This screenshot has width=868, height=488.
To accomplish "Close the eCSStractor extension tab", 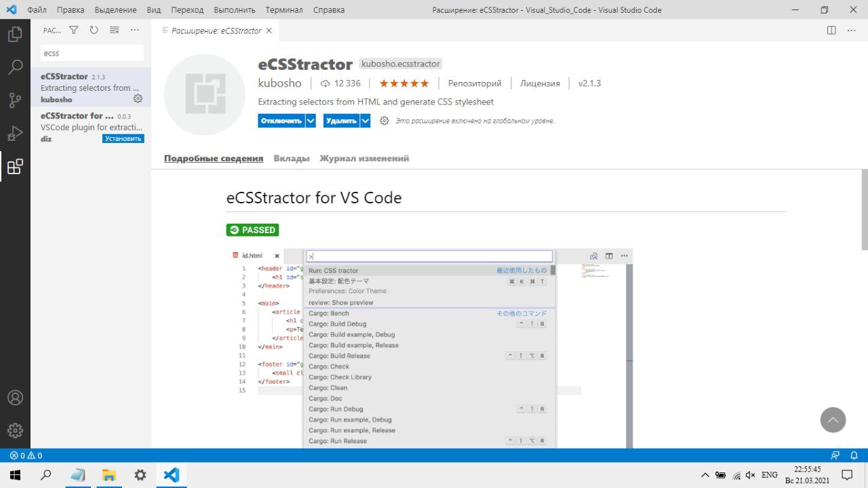I will (269, 30).
